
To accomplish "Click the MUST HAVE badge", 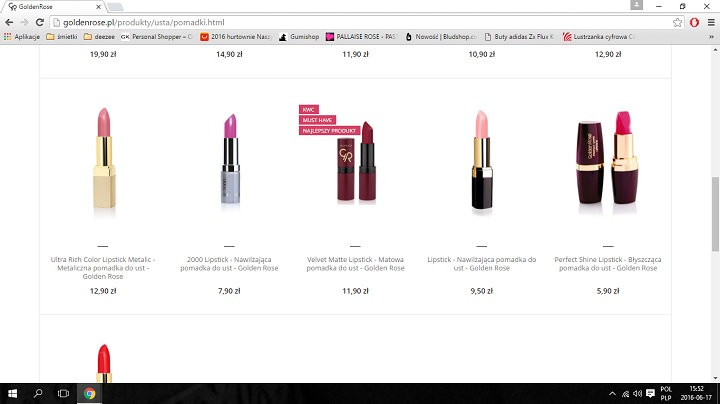I will [x=317, y=120].
